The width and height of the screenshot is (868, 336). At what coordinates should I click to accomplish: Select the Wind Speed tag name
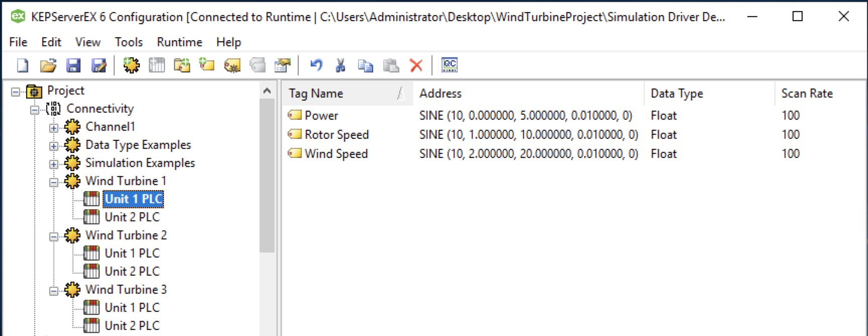pyautogui.click(x=336, y=154)
